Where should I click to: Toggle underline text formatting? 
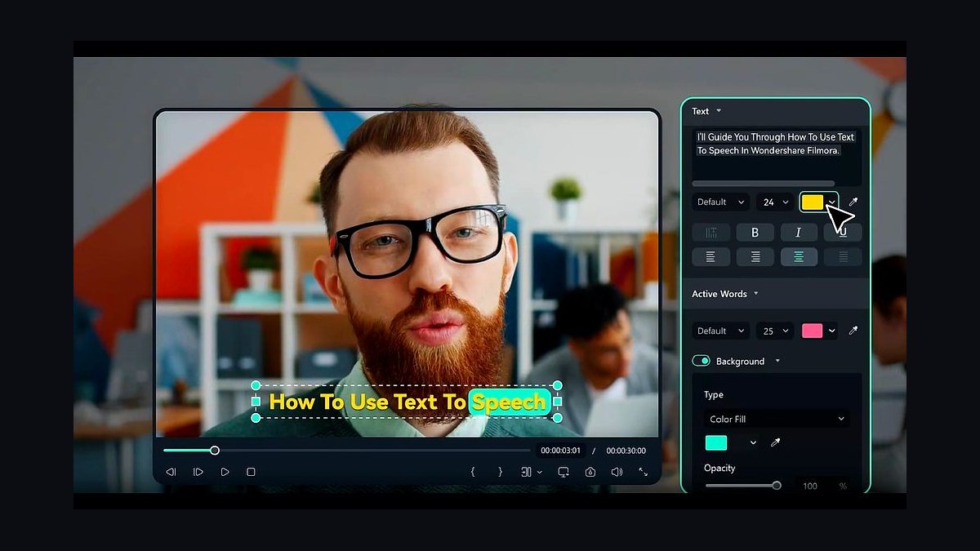844,233
